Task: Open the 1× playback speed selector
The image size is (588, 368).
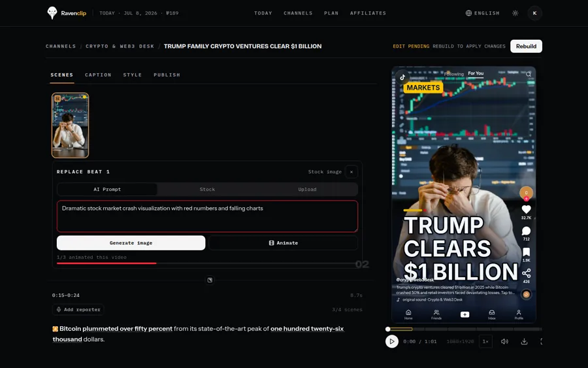Action: (x=485, y=341)
